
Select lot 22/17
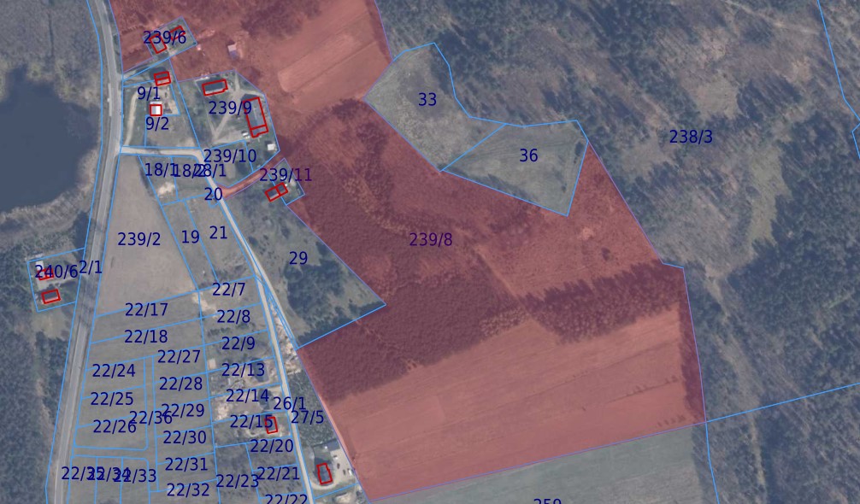(146, 310)
